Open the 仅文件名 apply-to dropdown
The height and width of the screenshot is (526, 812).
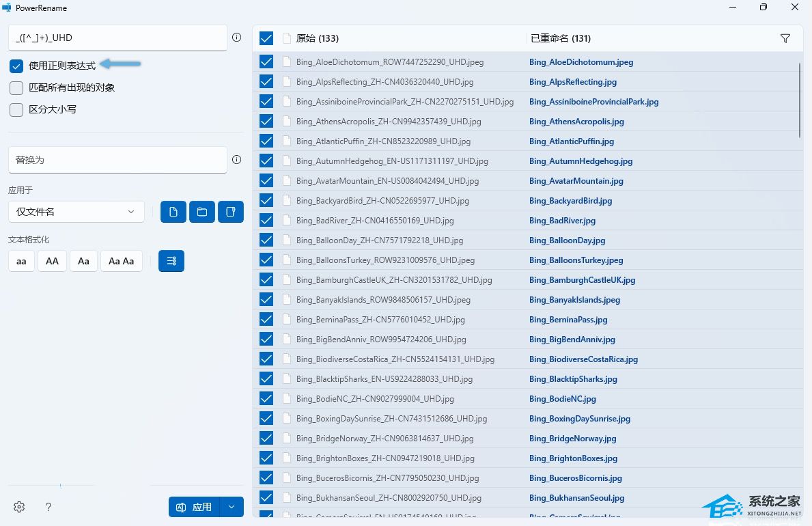[x=76, y=212]
